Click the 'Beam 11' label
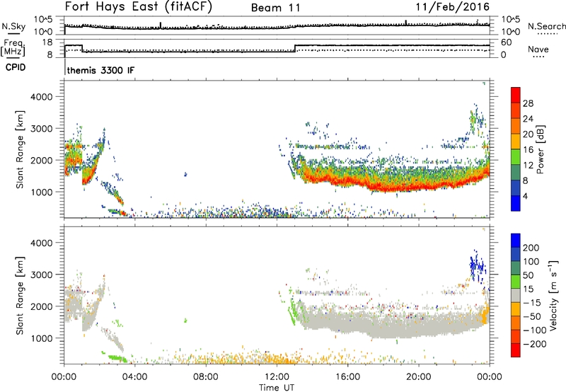Viewport: 566px width, 392px height. [x=275, y=8]
